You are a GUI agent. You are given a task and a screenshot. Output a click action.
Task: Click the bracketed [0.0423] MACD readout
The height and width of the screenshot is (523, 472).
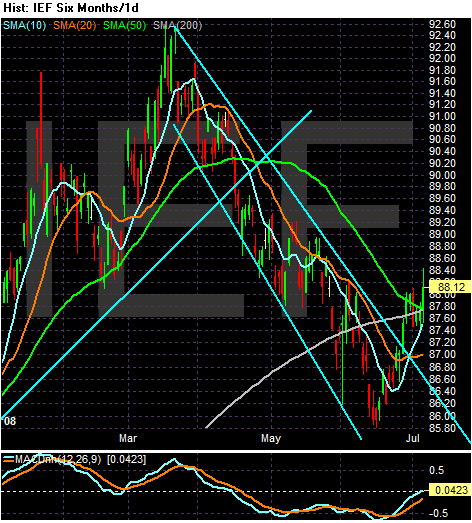point(126,459)
